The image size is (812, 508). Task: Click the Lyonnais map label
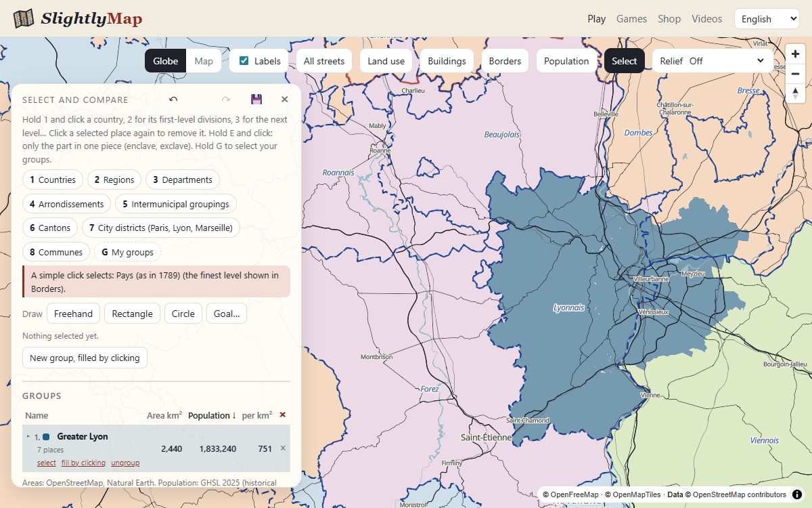[x=568, y=308]
